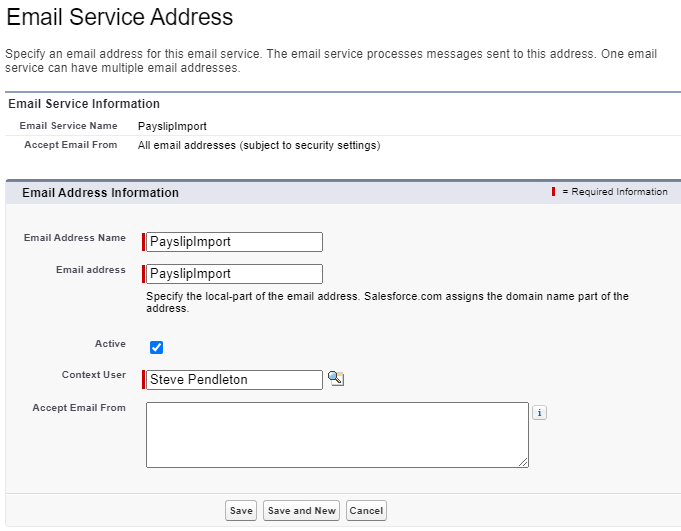Viewport: 681px width, 531px height.
Task: Uncheck the Active checkbox
Action: 156,347
